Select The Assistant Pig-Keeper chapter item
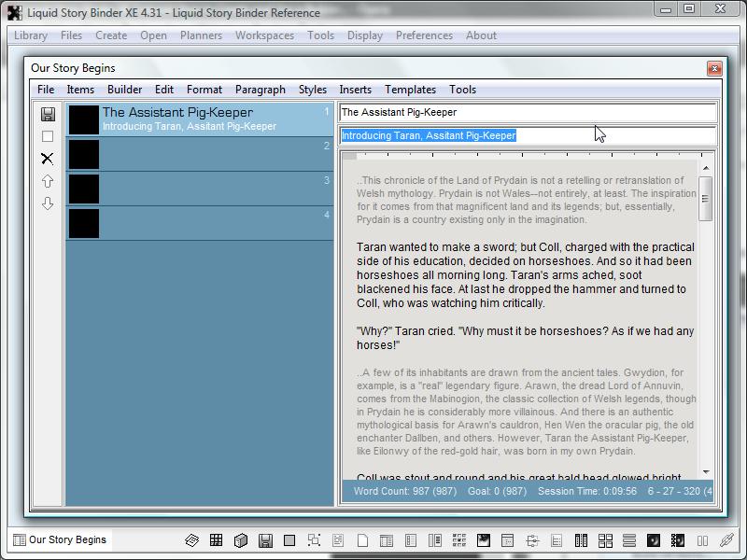Image resolution: width=747 pixels, height=560 pixels. (x=200, y=119)
